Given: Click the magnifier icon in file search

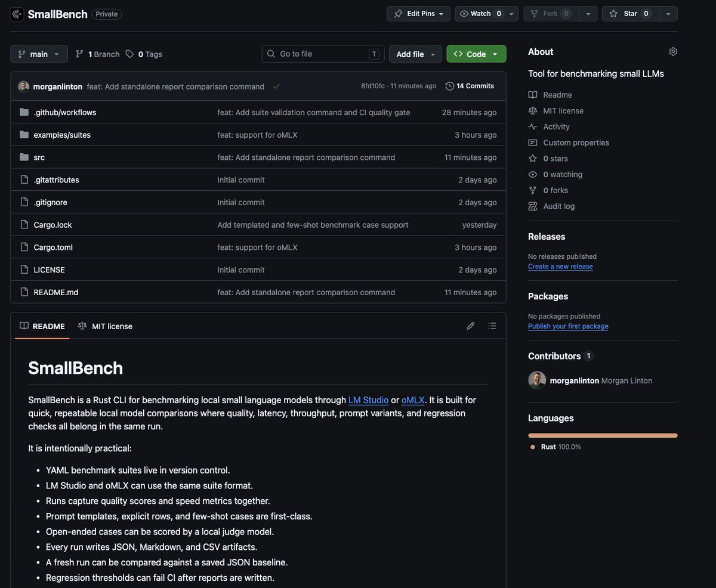Looking at the screenshot, I should pyautogui.click(x=271, y=54).
